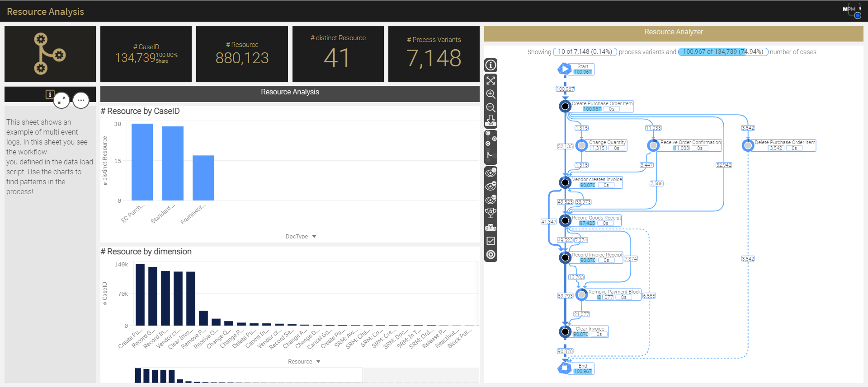
Task: Open the three-dots options menu
Action: (81, 100)
